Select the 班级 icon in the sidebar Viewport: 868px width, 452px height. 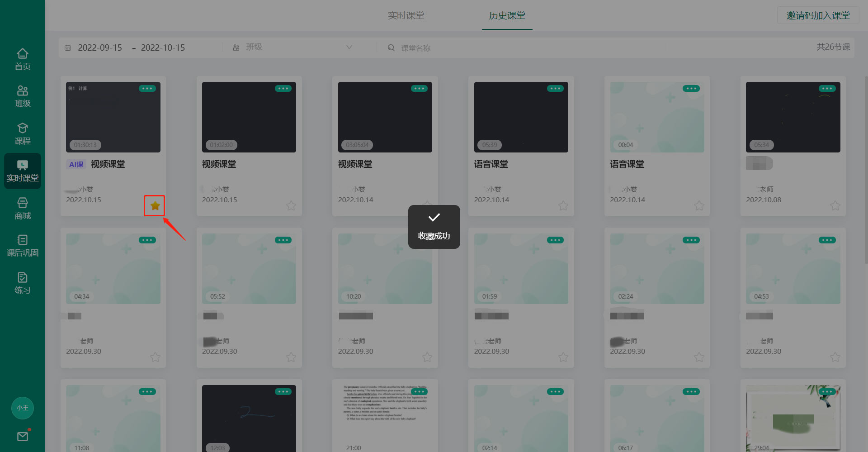coord(22,95)
